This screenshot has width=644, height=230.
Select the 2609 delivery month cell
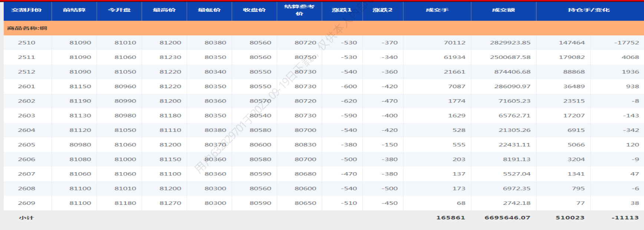[27, 203]
